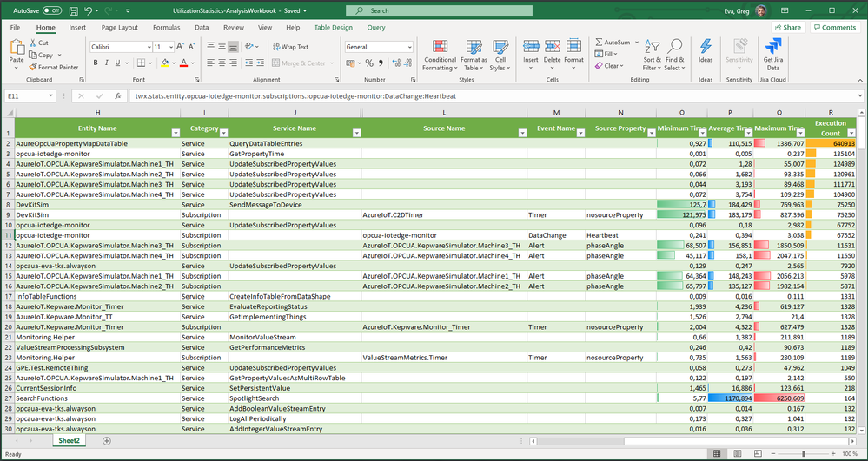
Task: Click the Insert cells icon
Action: (x=531, y=46)
